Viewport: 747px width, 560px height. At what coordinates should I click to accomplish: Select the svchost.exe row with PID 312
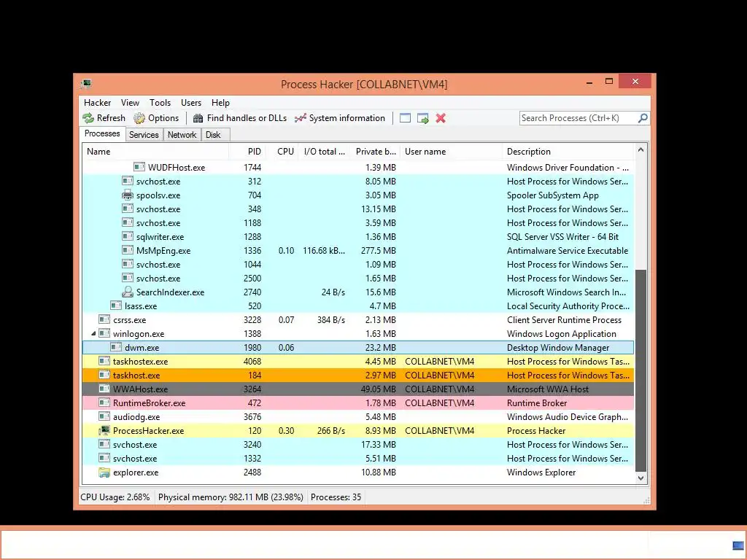coord(358,181)
